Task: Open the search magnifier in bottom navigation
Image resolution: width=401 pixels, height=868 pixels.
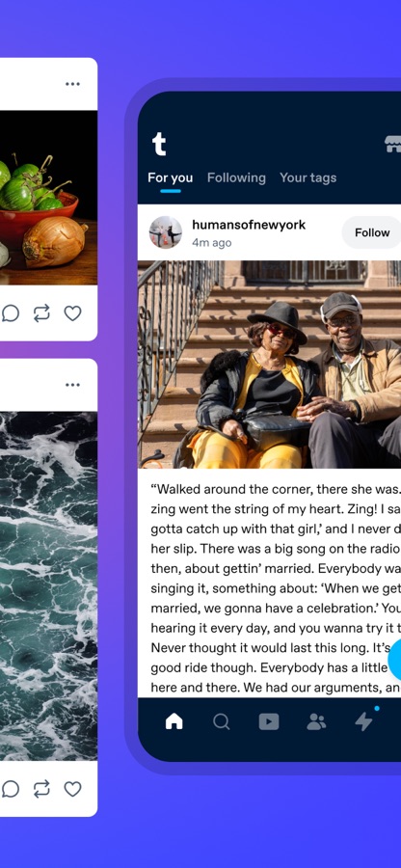Action: 222,721
